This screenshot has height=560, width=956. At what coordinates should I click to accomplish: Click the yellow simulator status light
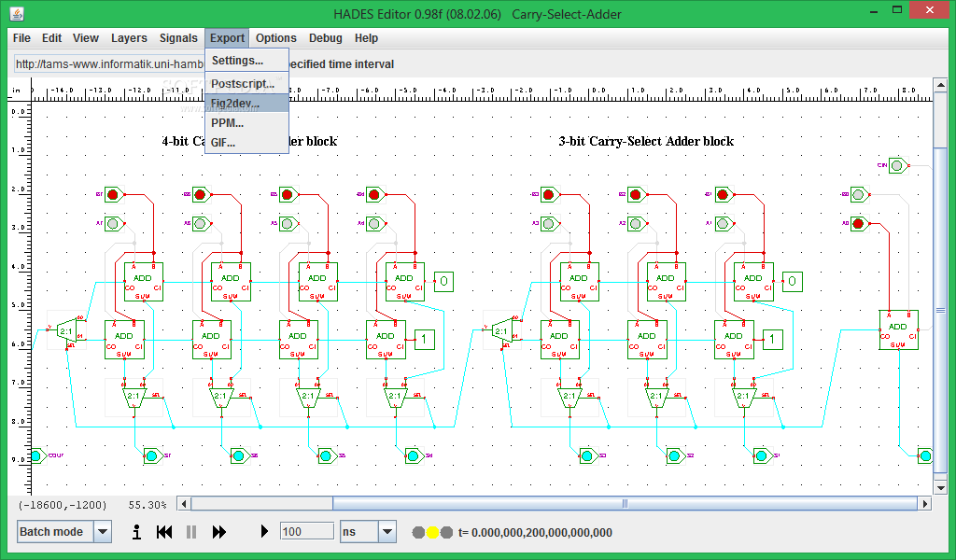432,532
